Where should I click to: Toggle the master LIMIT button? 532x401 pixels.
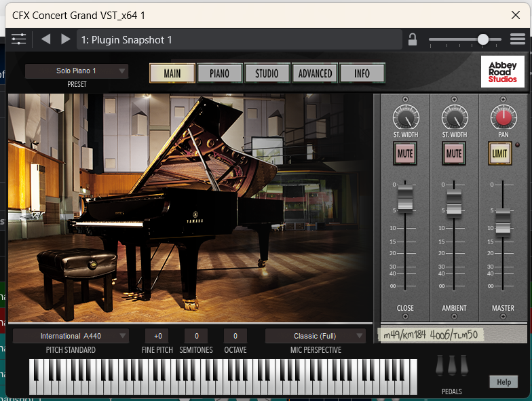coord(499,153)
